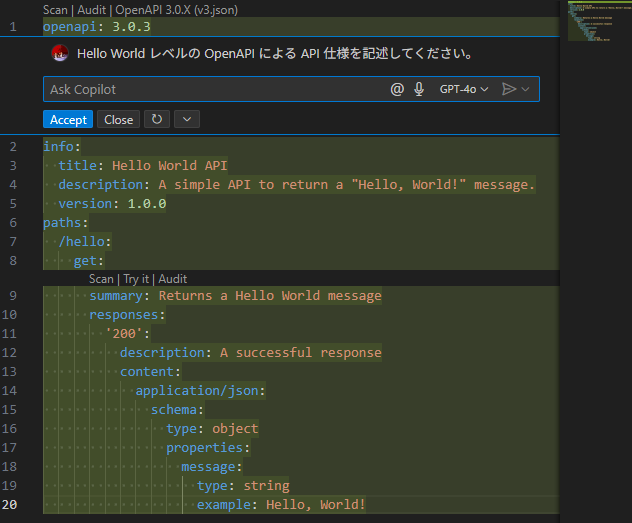
Task: Click OpenAPI 3.0.X (v3.json) code lens
Action: click(x=177, y=10)
